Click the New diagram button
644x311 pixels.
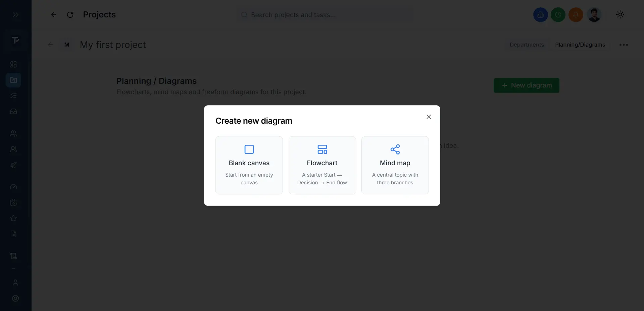(x=527, y=85)
